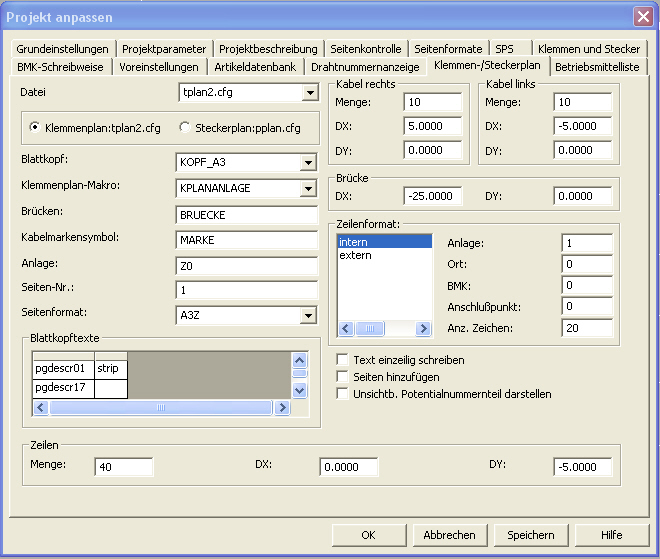Click the 'strip' table cell
The height and width of the screenshot is (559, 660).
click(111, 368)
